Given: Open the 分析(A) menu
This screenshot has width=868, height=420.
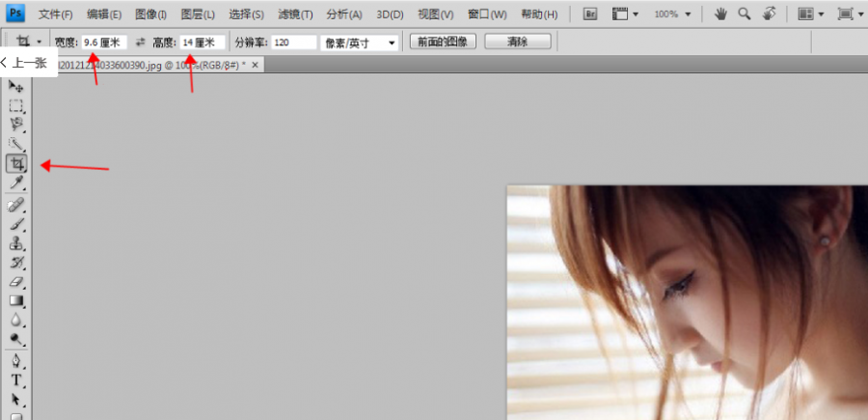Looking at the screenshot, I should click(344, 14).
